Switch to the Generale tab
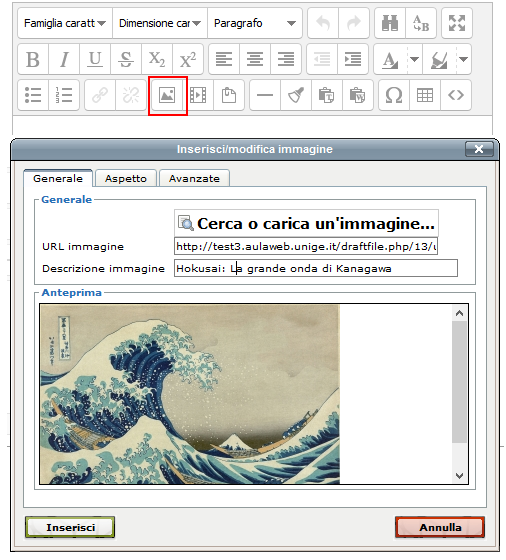Image resolution: width=506 pixels, height=560 pixels. click(x=58, y=178)
